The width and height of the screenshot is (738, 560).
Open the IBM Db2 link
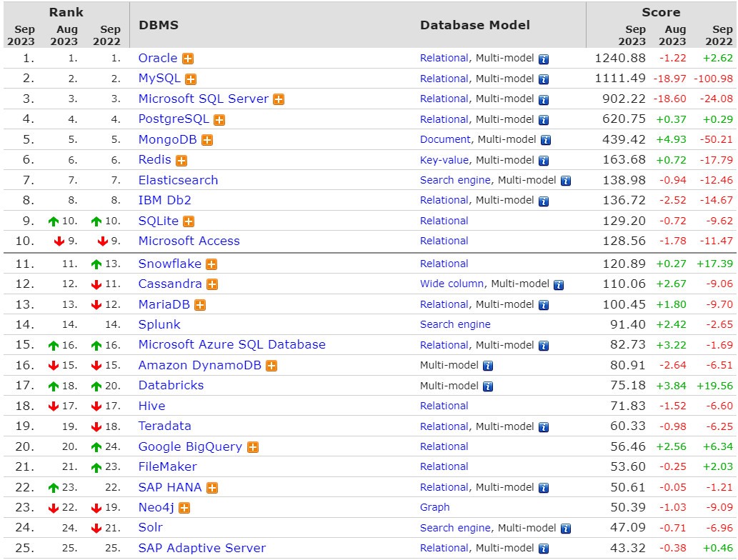[x=165, y=201]
